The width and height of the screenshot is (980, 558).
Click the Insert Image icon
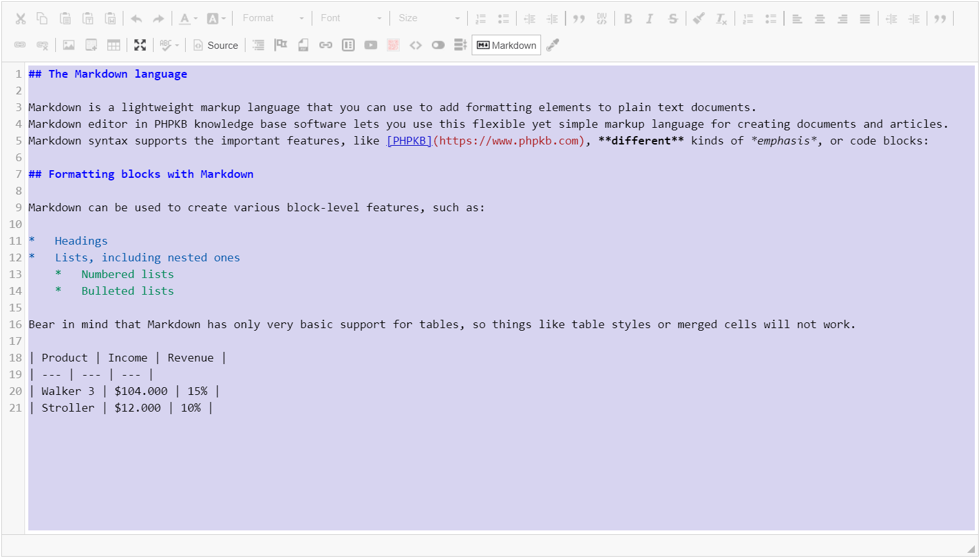[69, 45]
